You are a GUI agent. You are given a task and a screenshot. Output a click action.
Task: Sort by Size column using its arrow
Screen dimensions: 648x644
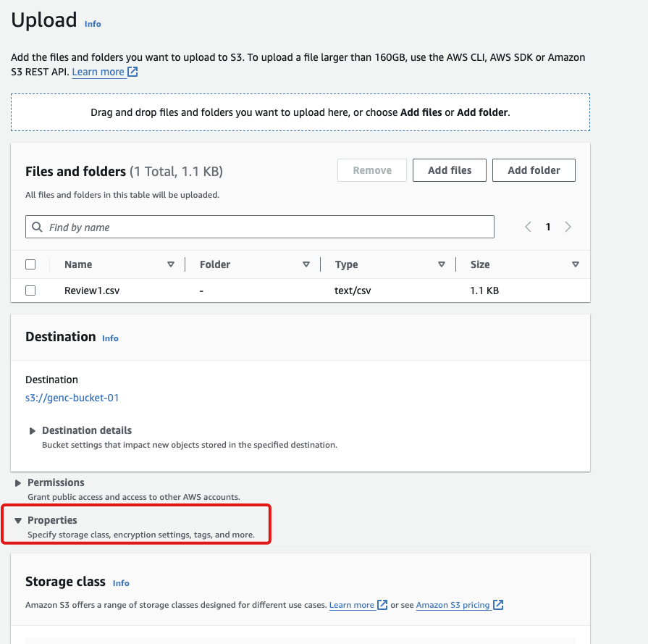point(576,264)
